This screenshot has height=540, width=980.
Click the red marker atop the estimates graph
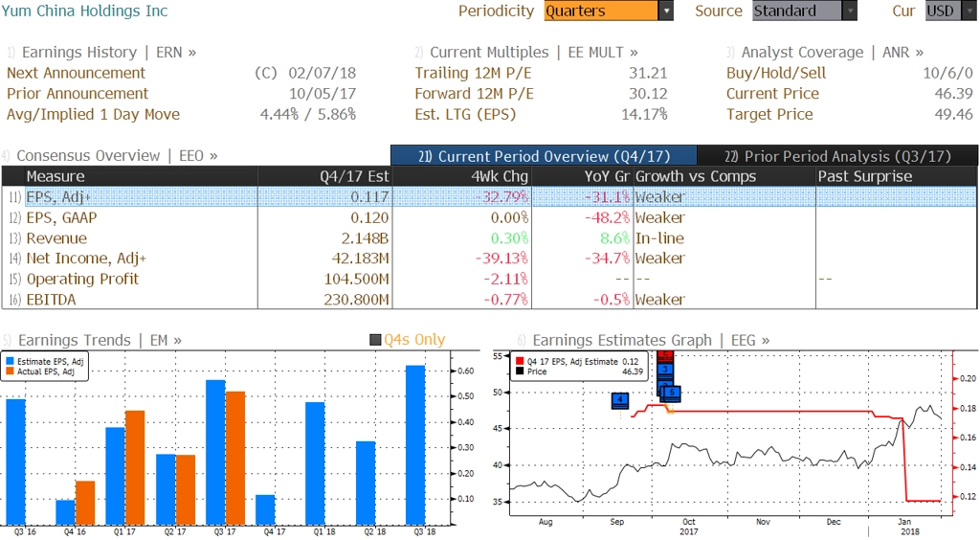(x=666, y=355)
